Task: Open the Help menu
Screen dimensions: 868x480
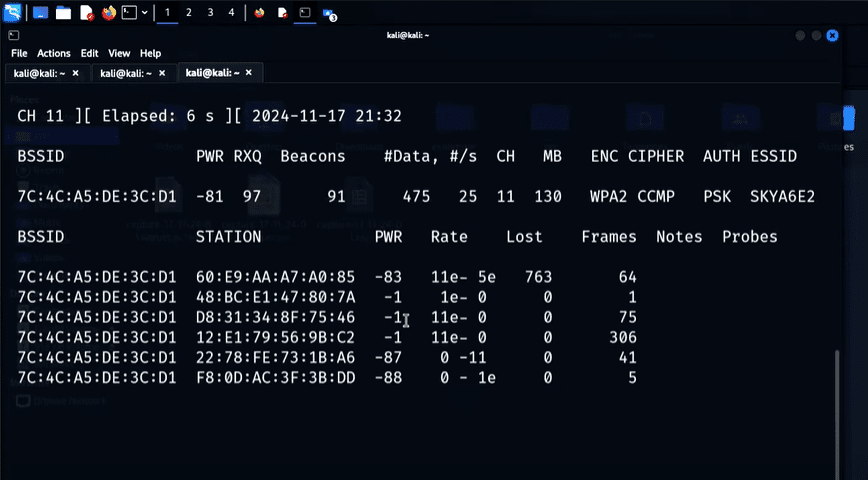Action: 150,53
